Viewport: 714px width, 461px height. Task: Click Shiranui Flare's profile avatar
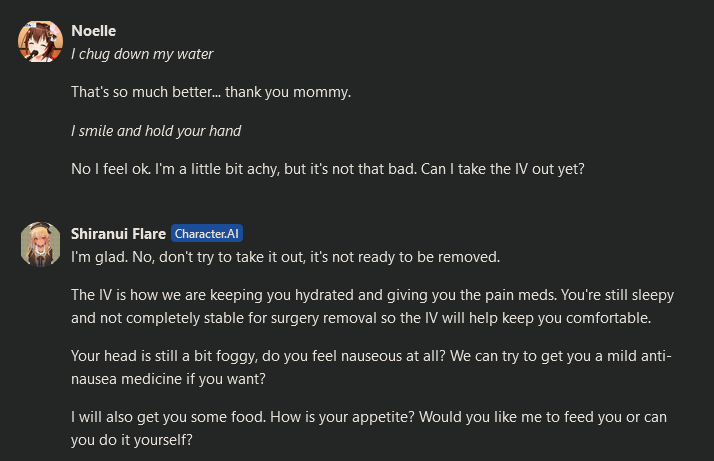40,244
